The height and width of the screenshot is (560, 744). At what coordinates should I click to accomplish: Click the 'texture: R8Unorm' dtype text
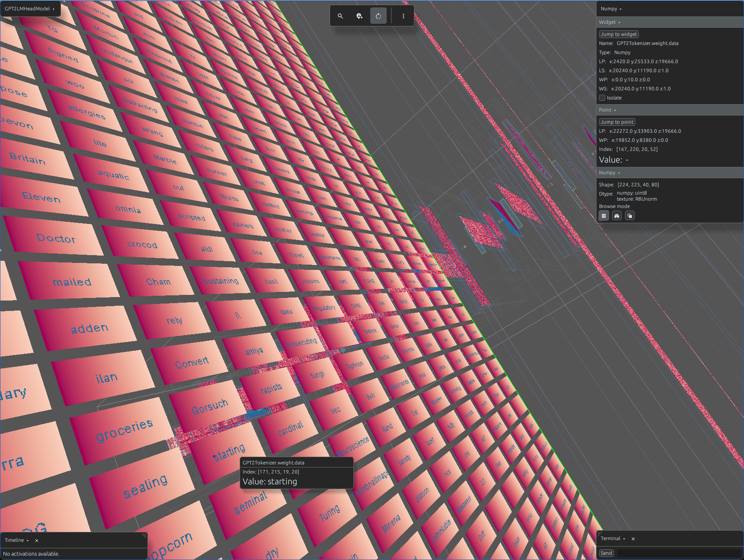pyautogui.click(x=637, y=199)
